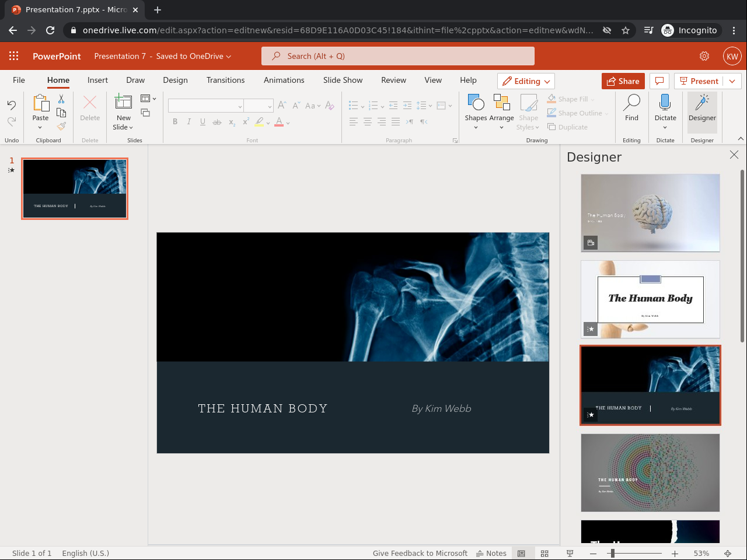Select the brain design idea thumbnail
The height and width of the screenshot is (560, 747).
pyautogui.click(x=650, y=213)
